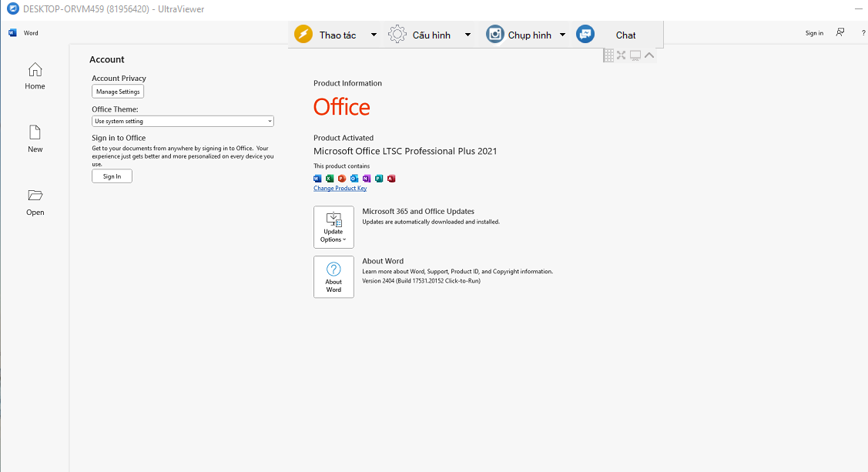Click the Manage Settings button
The image size is (868, 472).
tap(118, 92)
